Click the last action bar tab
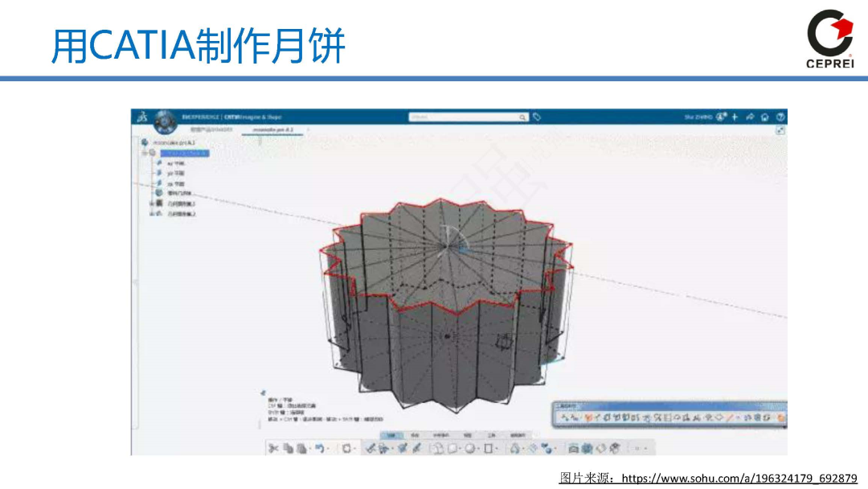This screenshot has height=489, width=868. click(518, 435)
